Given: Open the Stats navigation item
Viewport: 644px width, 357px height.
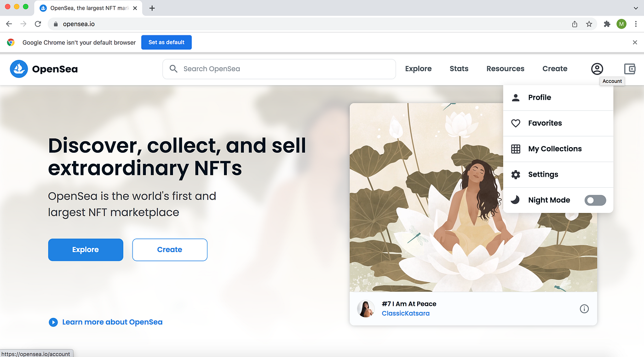Looking at the screenshot, I should pyautogui.click(x=459, y=69).
